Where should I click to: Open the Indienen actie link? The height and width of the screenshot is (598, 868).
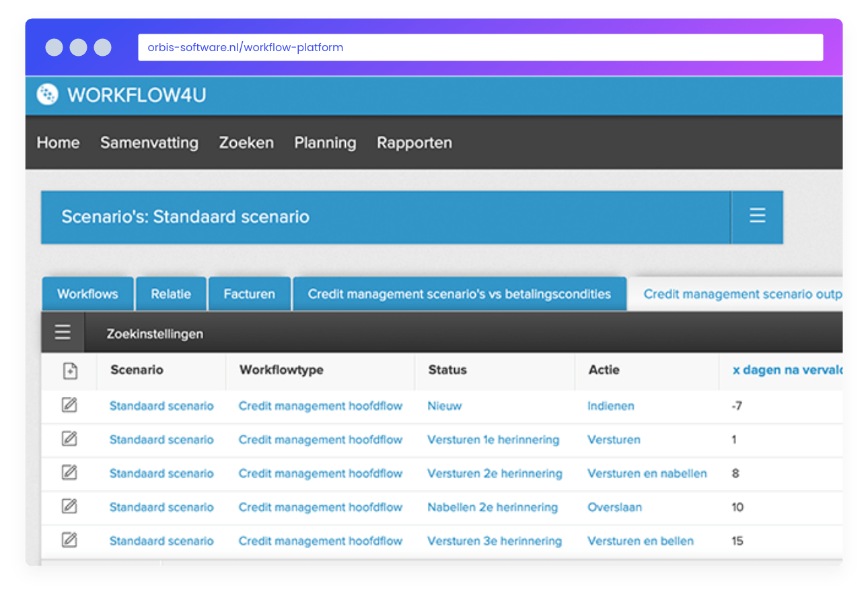click(610, 406)
